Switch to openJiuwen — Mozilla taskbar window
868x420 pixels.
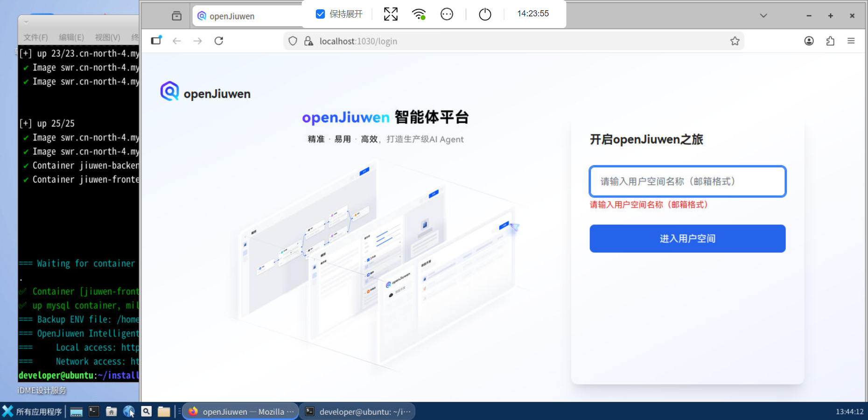240,412
